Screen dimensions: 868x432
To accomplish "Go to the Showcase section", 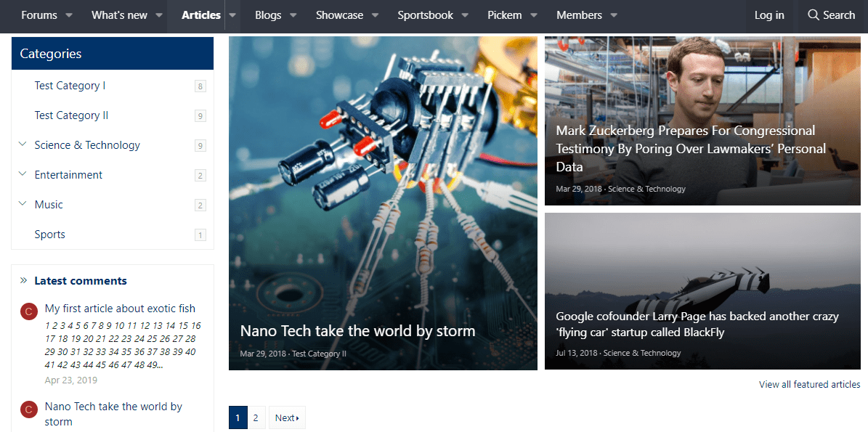I will (339, 15).
